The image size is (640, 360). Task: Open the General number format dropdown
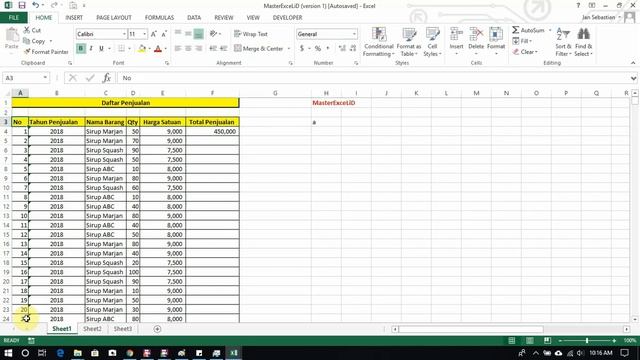(354, 34)
